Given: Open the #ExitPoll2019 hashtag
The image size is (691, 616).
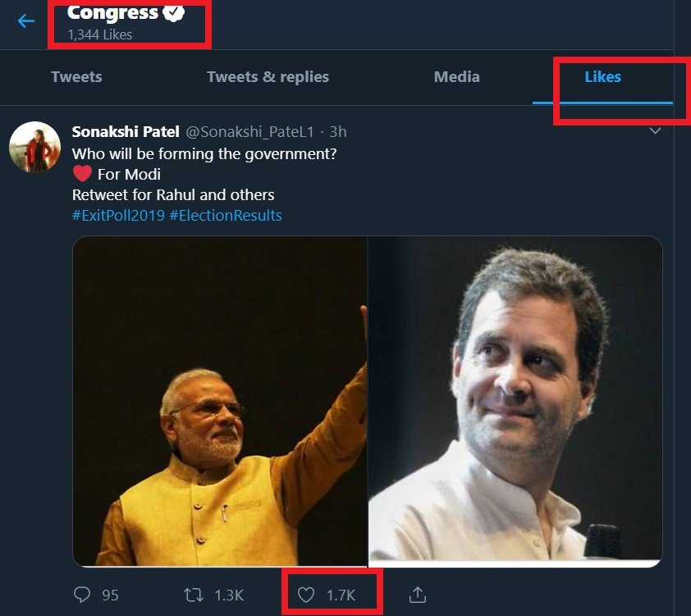Looking at the screenshot, I should point(118,216).
